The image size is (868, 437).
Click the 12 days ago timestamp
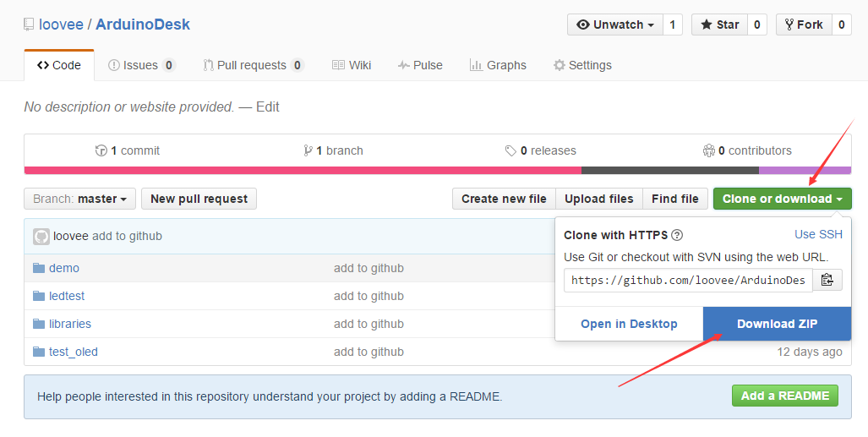810,352
